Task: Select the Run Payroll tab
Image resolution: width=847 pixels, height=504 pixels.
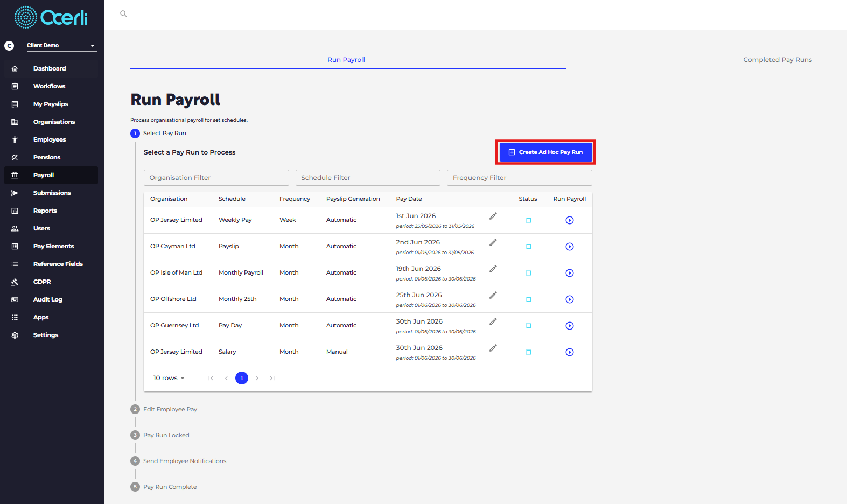Action: coord(346,60)
